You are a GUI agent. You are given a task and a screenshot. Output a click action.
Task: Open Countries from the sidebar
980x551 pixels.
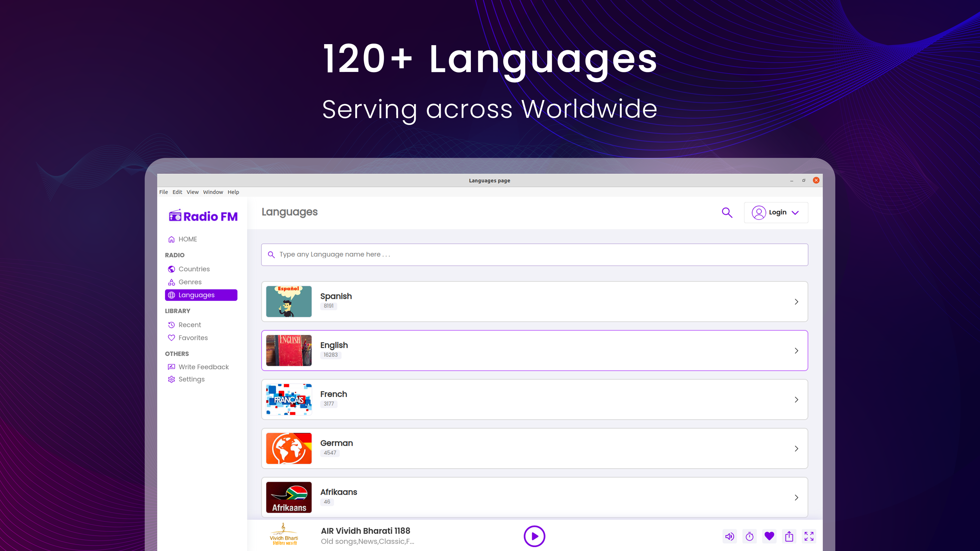[x=194, y=269]
